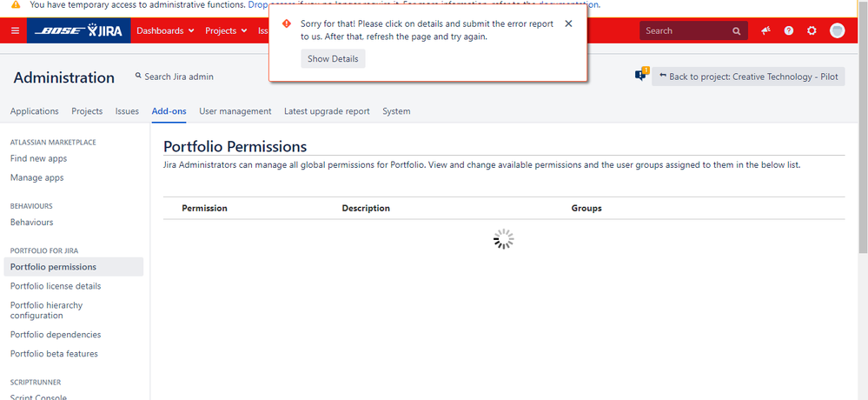Open the help question mark icon
The height and width of the screenshot is (400, 868).
click(789, 30)
